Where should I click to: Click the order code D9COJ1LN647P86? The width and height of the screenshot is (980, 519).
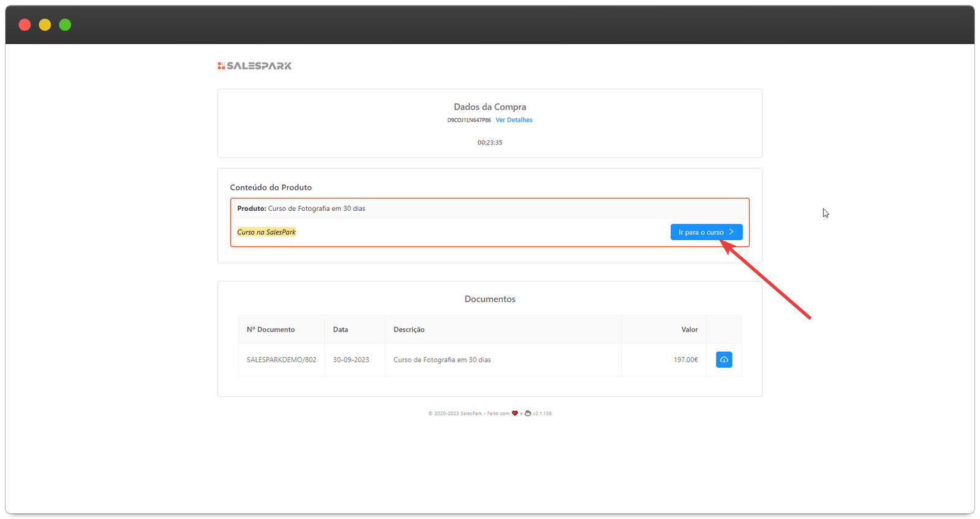click(x=469, y=120)
